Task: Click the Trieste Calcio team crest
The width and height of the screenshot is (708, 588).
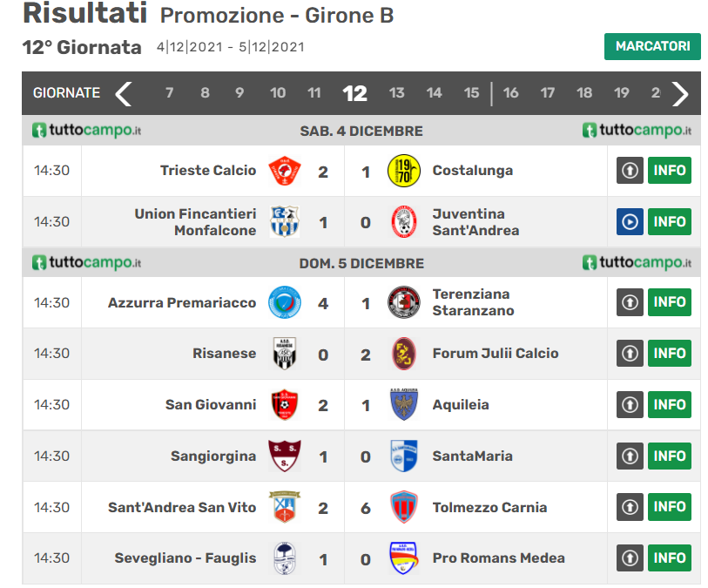Action: click(x=284, y=171)
